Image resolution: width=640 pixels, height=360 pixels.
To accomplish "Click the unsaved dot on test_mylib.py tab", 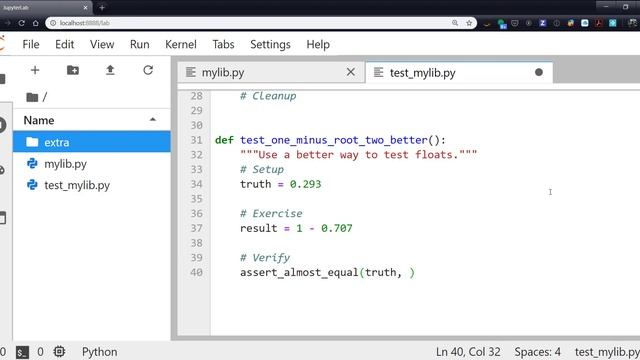I will point(539,72).
